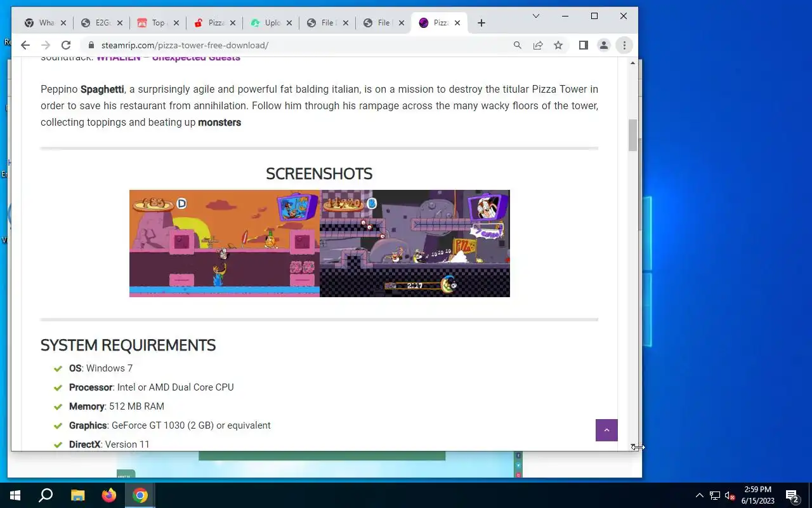This screenshot has height=508, width=812.
Task: Reload the steamrip page
Action: coord(66,45)
